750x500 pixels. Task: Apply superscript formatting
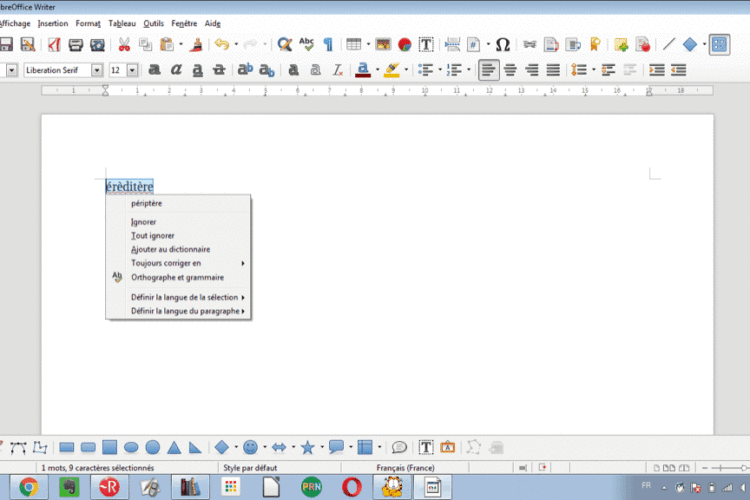click(x=245, y=70)
